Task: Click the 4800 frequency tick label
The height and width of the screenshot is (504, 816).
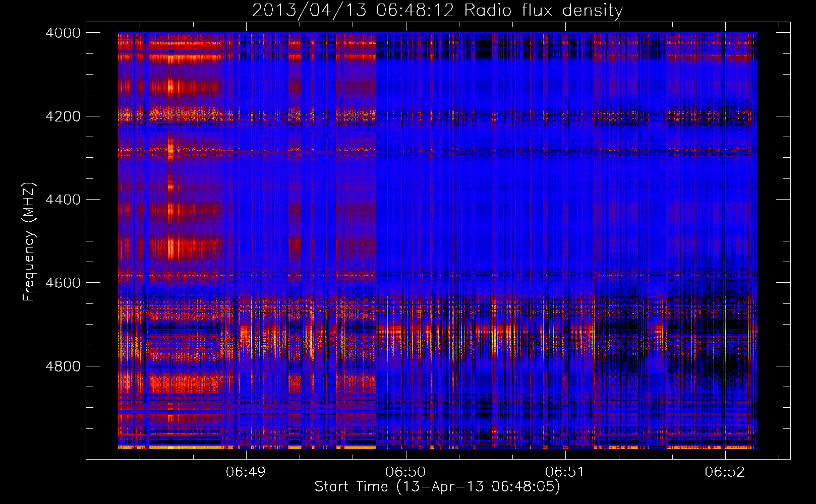Action: (x=63, y=366)
